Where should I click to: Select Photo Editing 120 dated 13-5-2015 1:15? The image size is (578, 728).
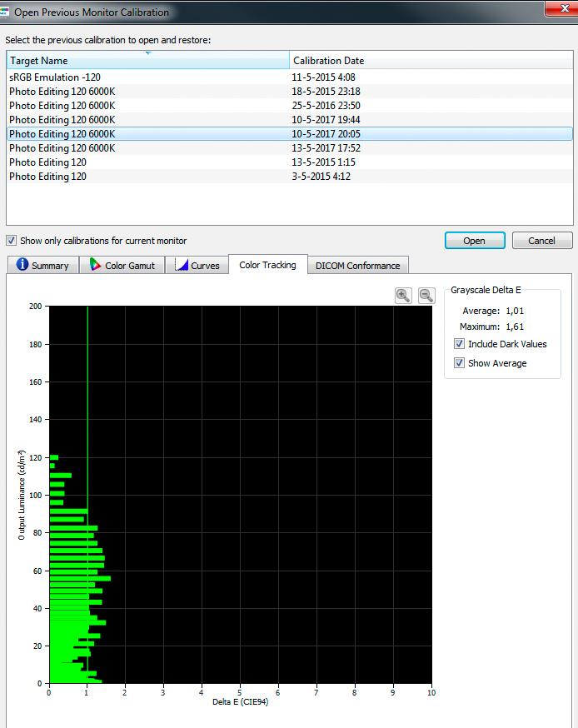pos(290,162)
